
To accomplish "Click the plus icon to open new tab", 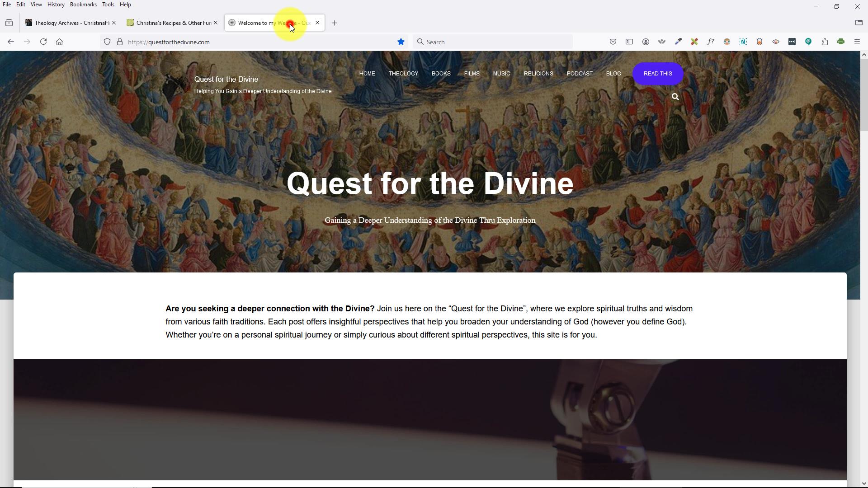I will coord(335,23).
